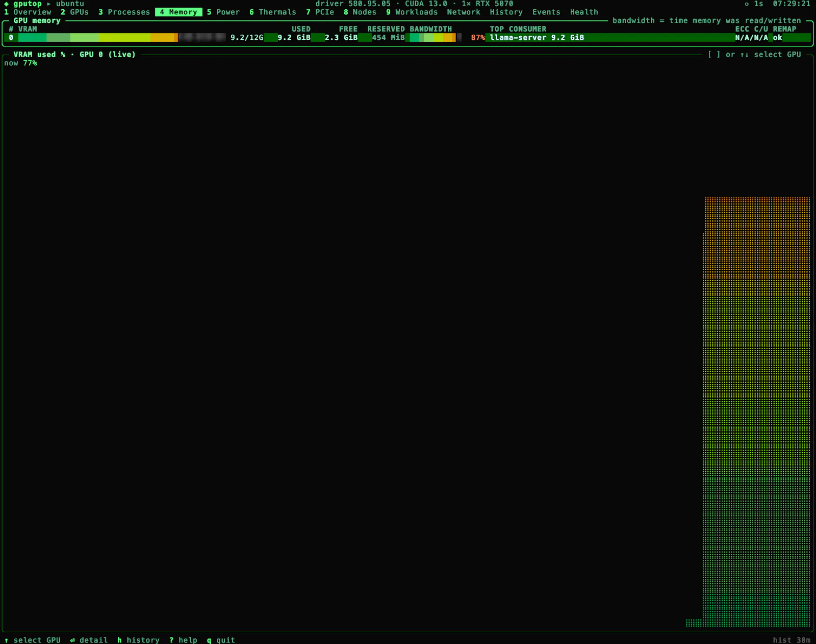Switch to the 5 Power tab
816x644 pixels.
click(x=223, y=12)
